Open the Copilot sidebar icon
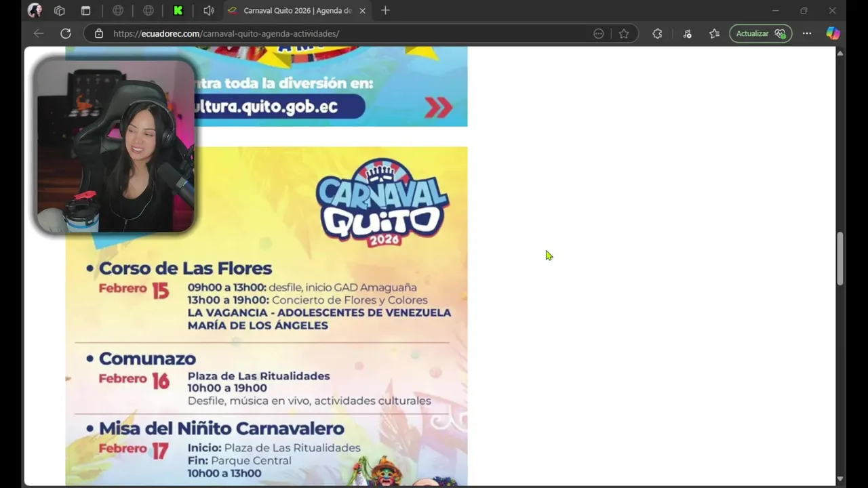 click(833, 33)
